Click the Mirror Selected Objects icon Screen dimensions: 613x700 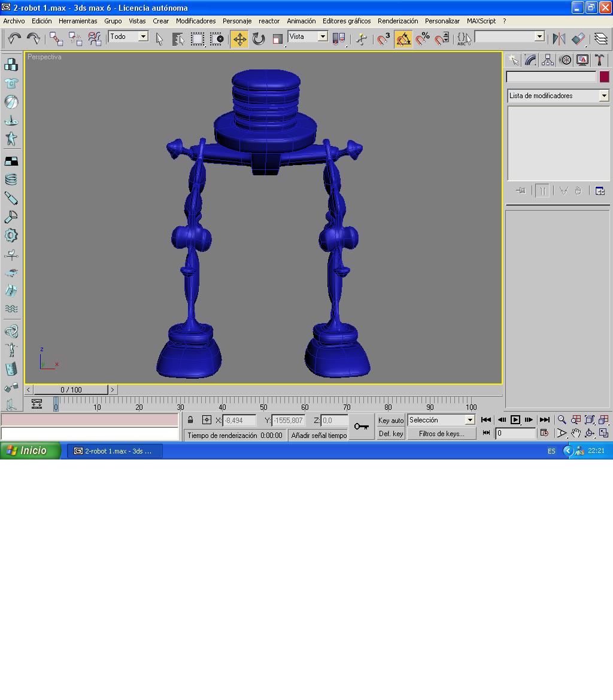(x=559, y=39)
